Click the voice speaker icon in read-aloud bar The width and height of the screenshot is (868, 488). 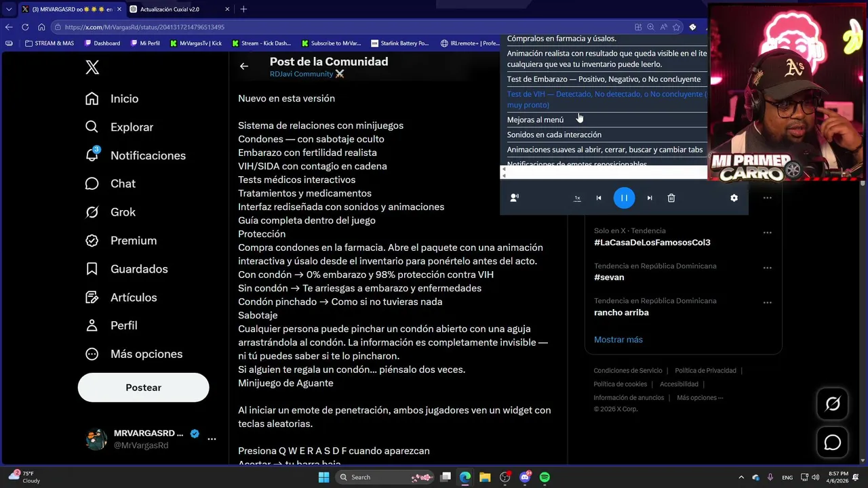pyautogui.click(x=514, y=198)
